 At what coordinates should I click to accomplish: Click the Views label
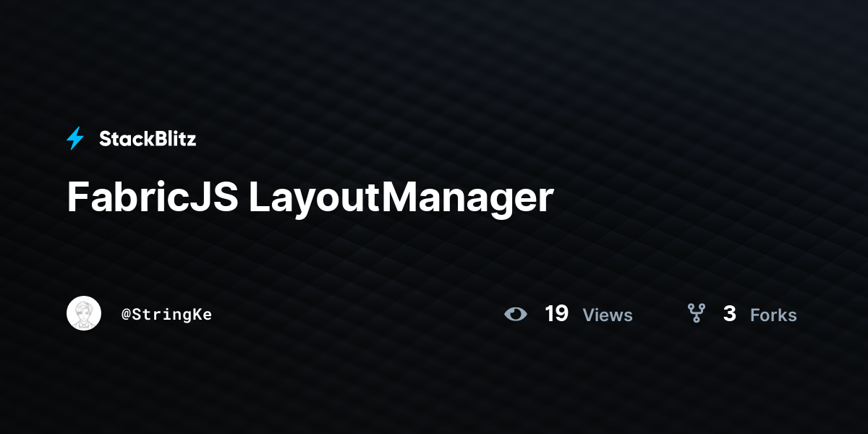tap(608, 315)
